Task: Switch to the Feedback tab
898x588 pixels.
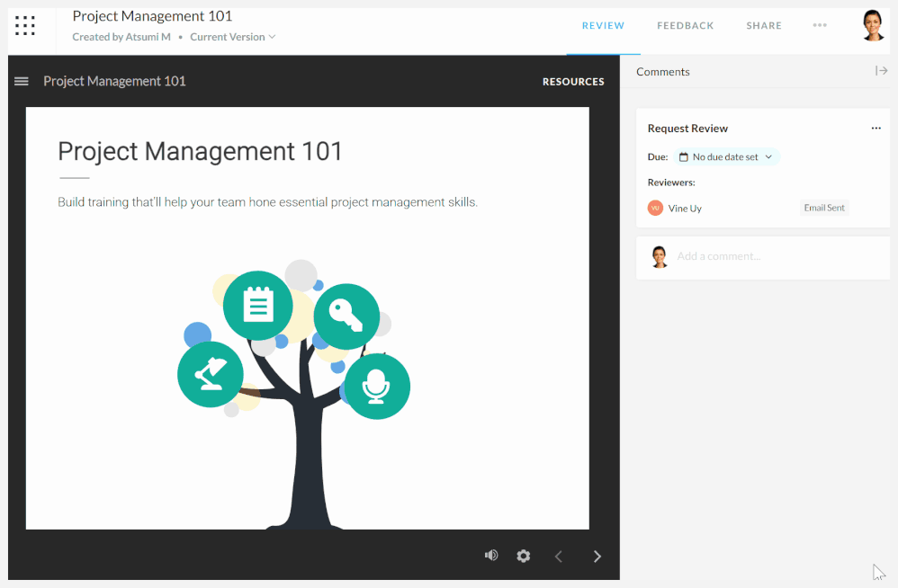Action: click(x=686, y=26)
